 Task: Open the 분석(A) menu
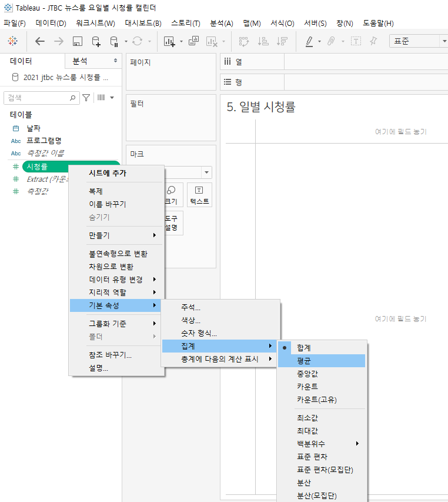click(x=221, y=24)
